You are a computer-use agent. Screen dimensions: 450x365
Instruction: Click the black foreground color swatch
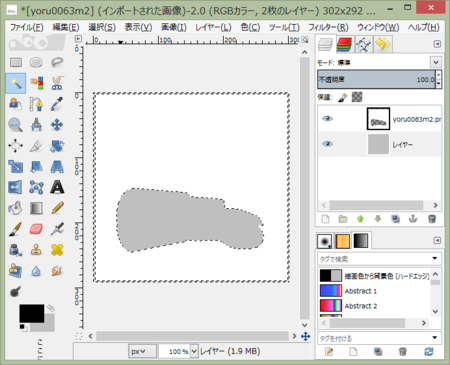31,313
